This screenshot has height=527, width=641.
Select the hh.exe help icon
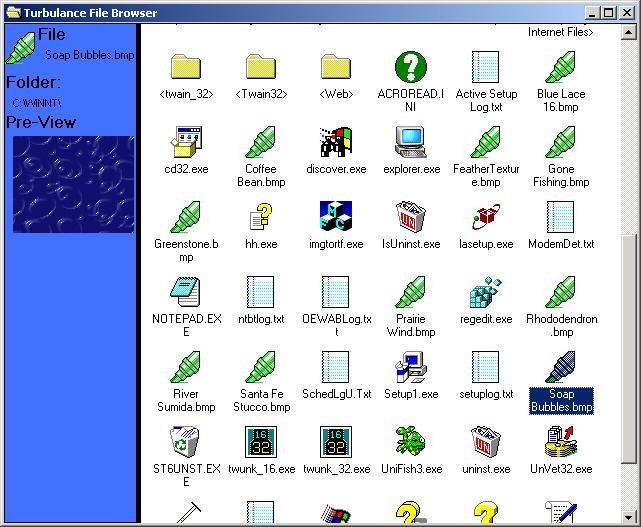(260, 216)
